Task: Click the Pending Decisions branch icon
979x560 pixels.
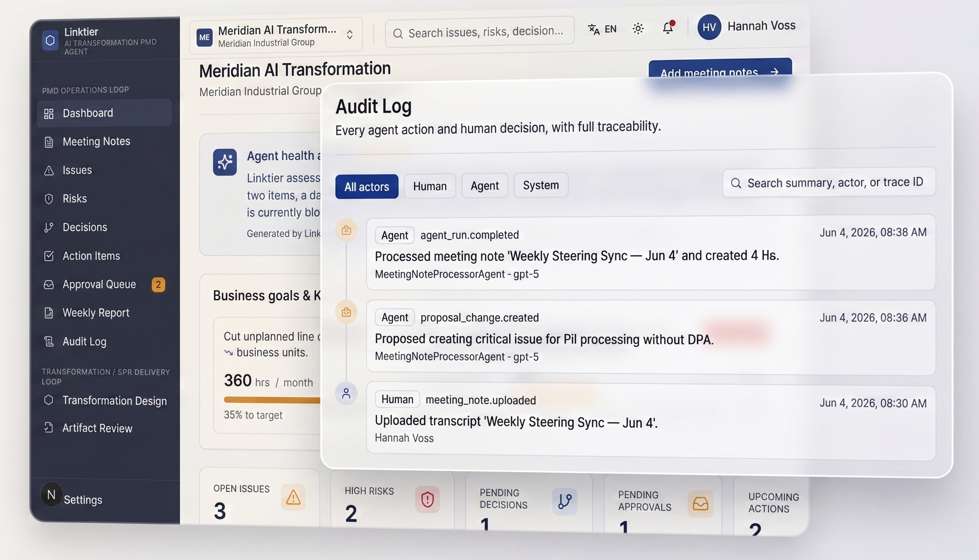Action: 564,501
